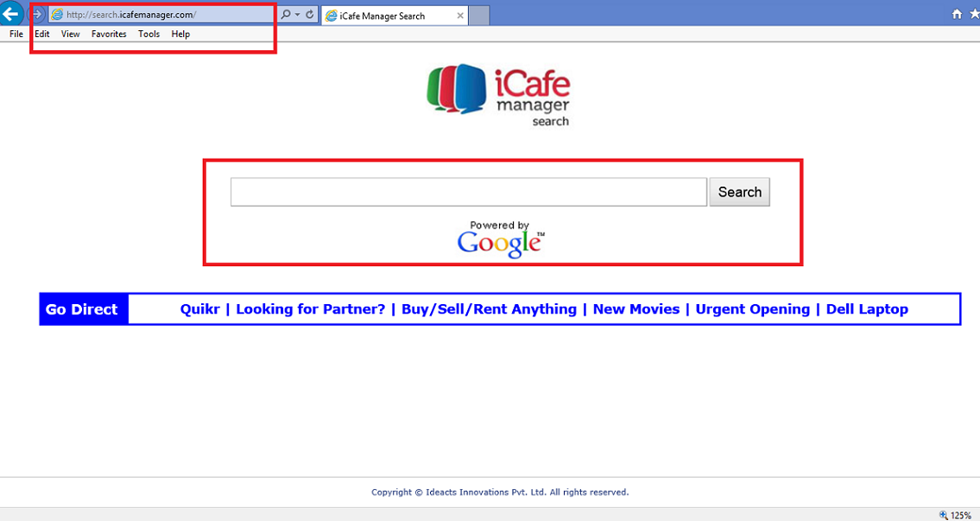Click the Dell Laptop link
Viewport: 980px width, 521px height.
coord(867,309)
